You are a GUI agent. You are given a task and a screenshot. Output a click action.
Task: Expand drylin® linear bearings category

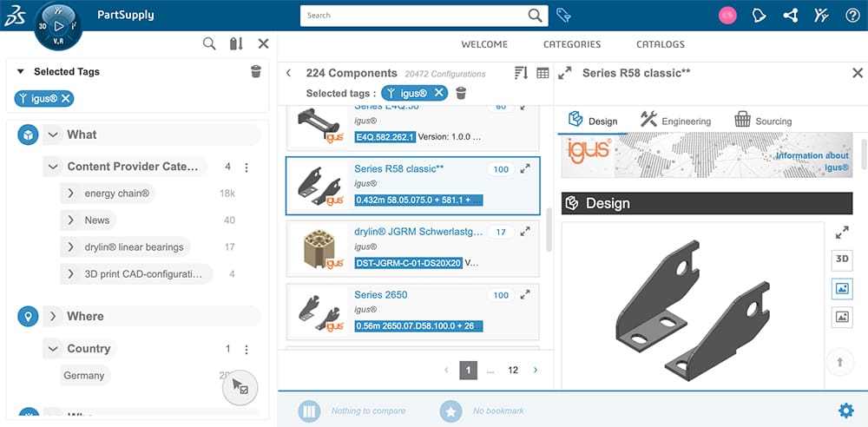coord(70,247)
